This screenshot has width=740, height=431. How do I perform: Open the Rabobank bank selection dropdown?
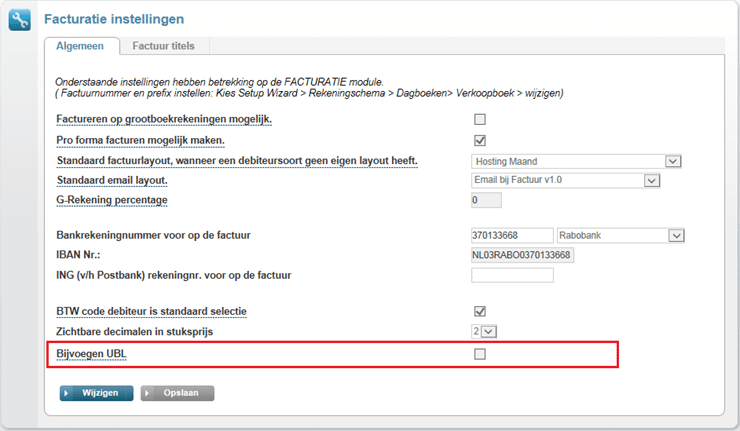pos(621,236)
